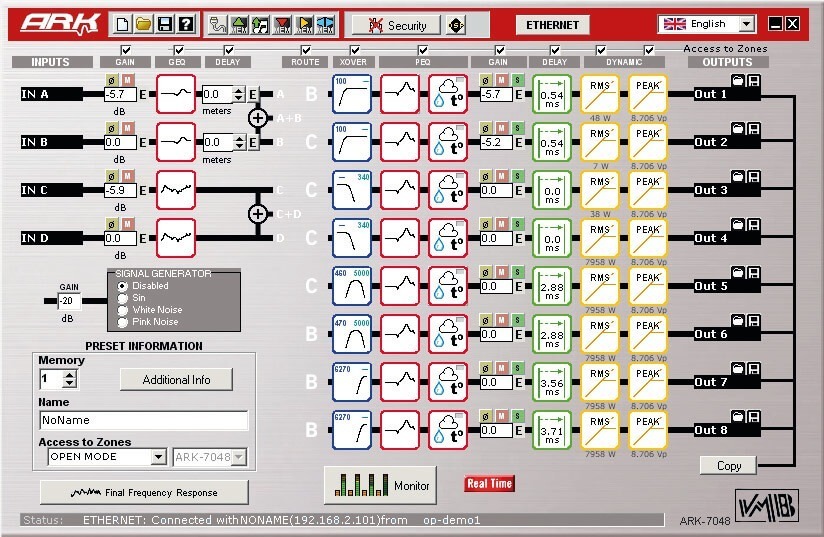Open the Final Frequency Response view

[x=144, y=492]
